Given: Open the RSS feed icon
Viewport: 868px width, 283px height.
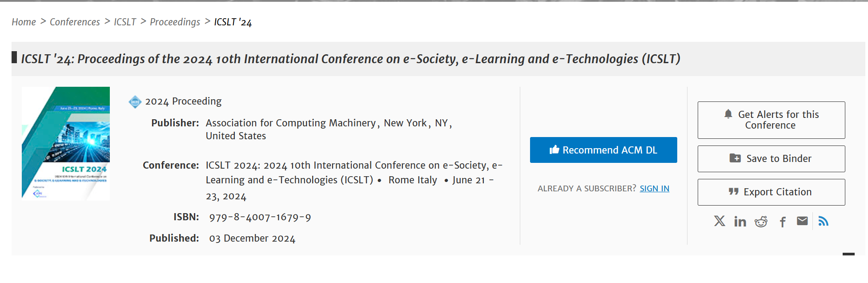Looking at the screenshot, I should tap(824, 221).
